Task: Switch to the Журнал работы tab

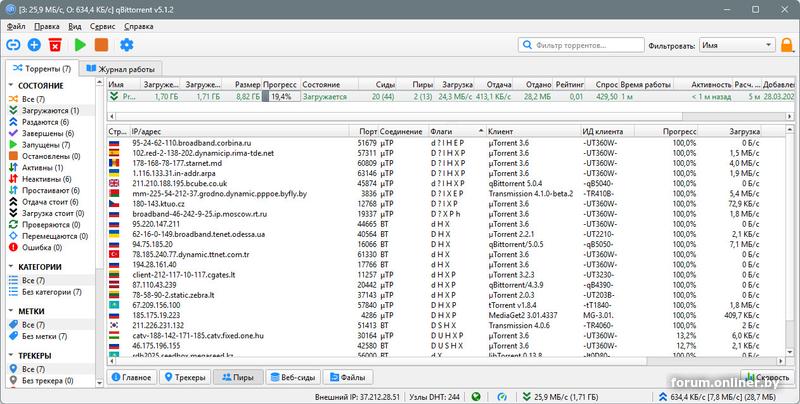Action: click(x=120, y=69)
